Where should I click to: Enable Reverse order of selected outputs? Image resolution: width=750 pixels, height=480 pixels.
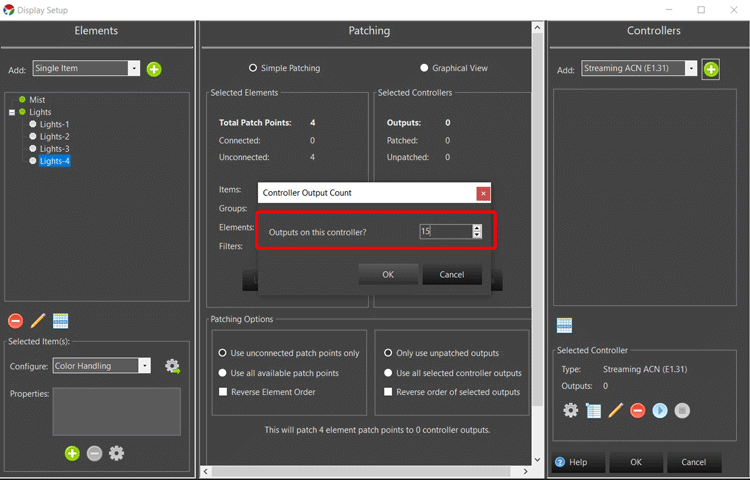pos(452,392)
